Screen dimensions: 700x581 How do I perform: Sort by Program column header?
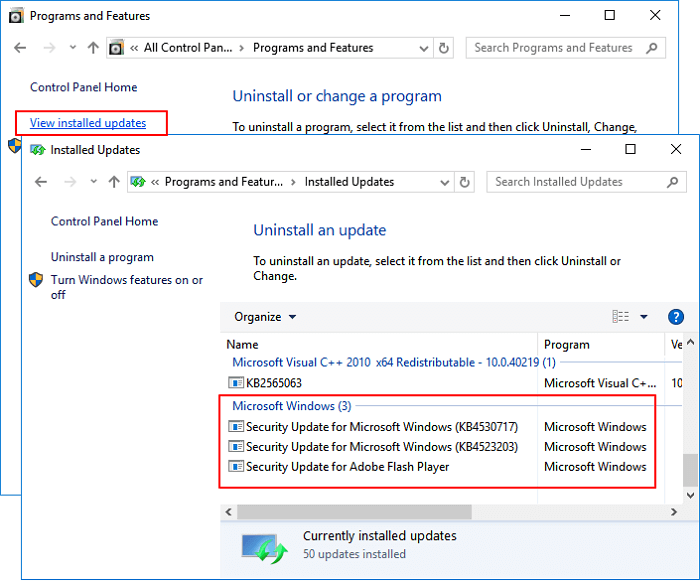point(567,344)
